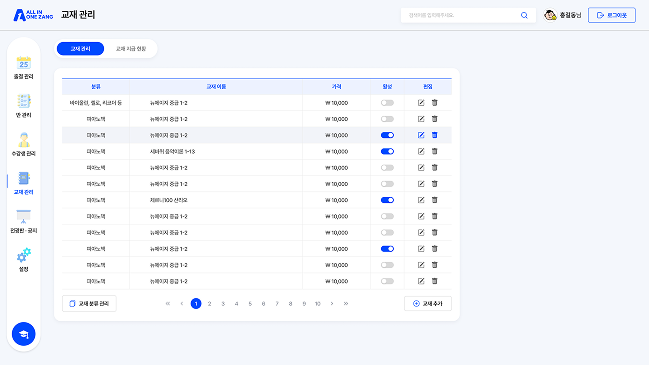Viewport: 649px width, 365px height.
Task: Go to pagination page 3
Action: tap(223, 304)
